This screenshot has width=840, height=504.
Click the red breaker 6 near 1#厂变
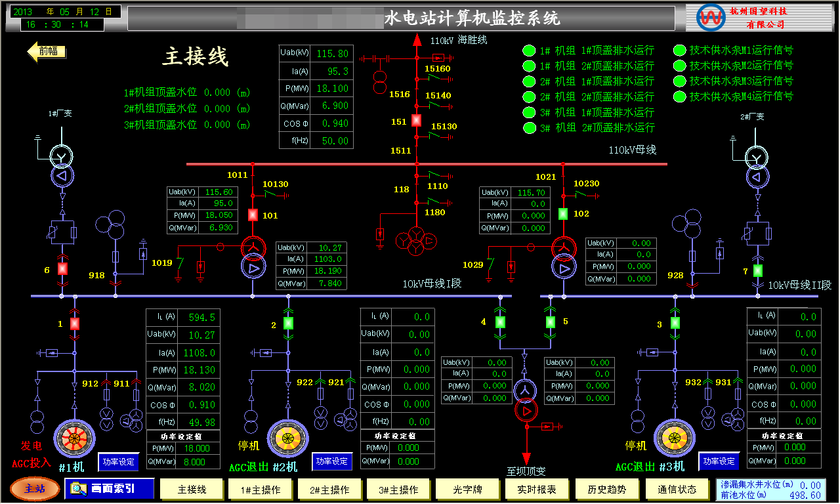[x=63, y=268]
